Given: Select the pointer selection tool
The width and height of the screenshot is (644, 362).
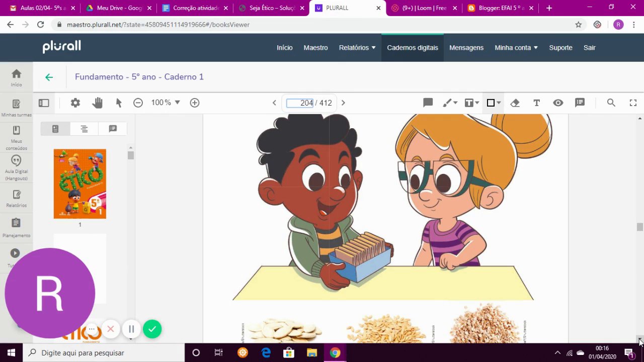Looking at the screenshot, I should point(119,103).
